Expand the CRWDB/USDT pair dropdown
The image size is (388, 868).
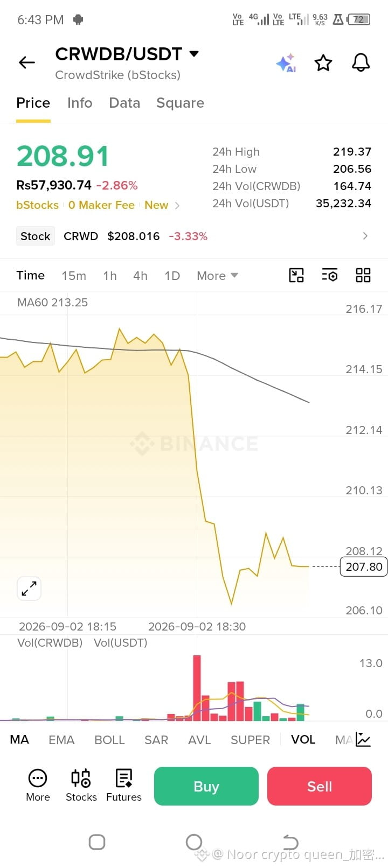tap(194, 54)
